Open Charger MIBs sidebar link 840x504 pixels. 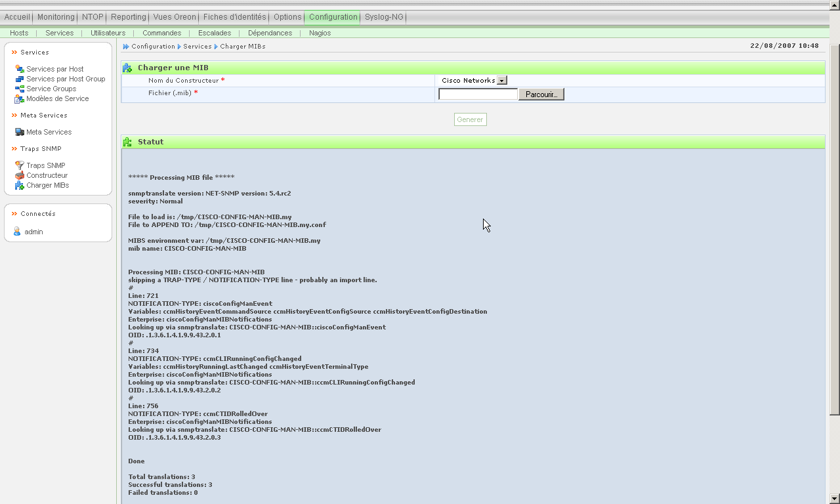point(48,185)
